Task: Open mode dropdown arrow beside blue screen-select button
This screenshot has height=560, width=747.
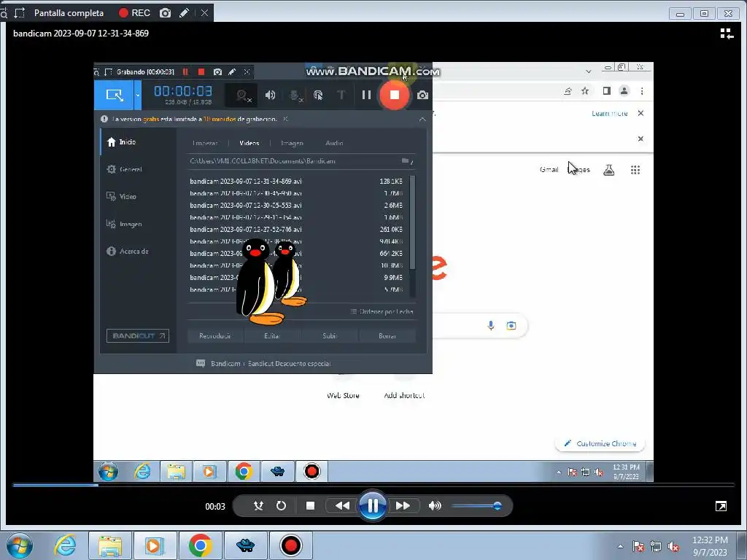Action: [138, 95]
